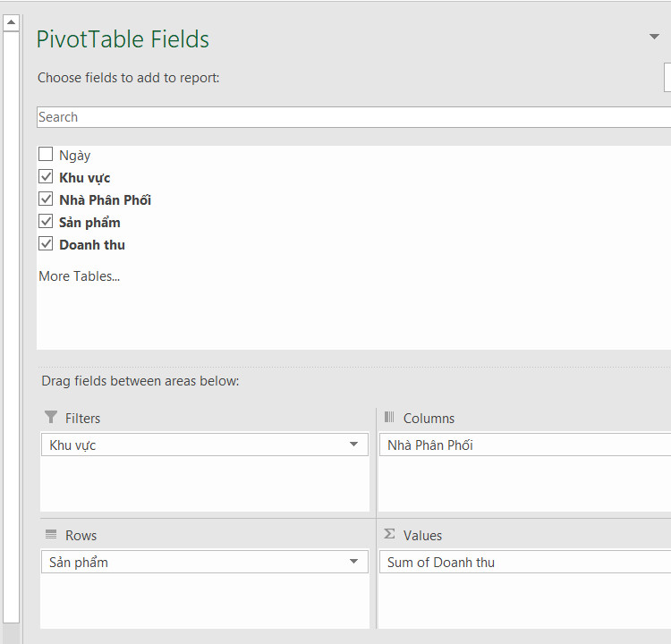
Task: Select Sum of Doanh thu in Values area
Action: (525, 562)
